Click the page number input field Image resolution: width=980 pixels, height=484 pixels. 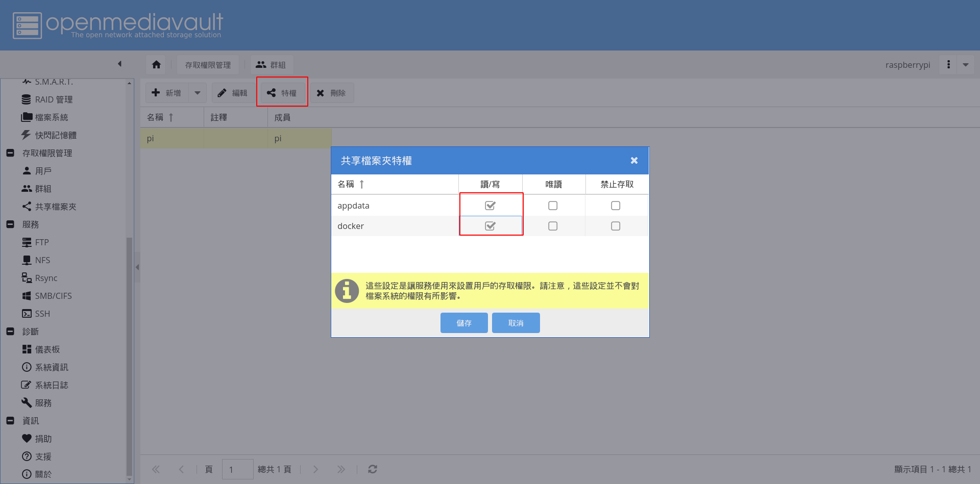[x=237, y=469]
